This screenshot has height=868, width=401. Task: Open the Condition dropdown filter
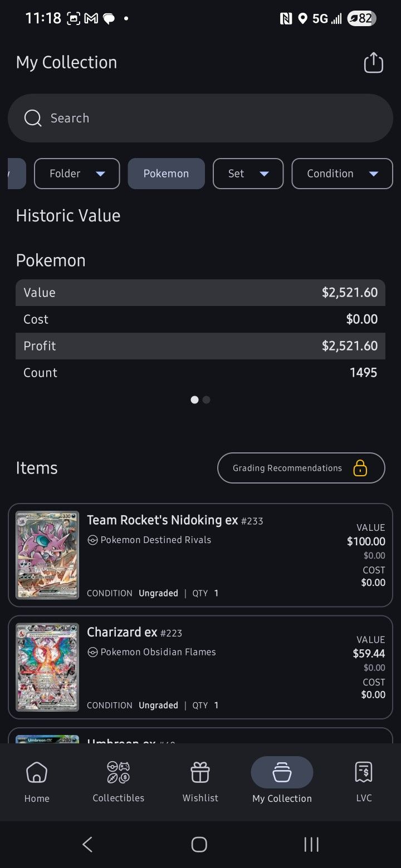(342, 174)
